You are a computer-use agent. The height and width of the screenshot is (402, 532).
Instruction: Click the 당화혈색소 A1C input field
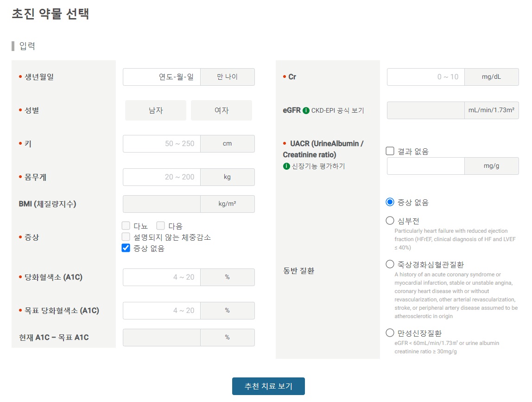(161, 277)
